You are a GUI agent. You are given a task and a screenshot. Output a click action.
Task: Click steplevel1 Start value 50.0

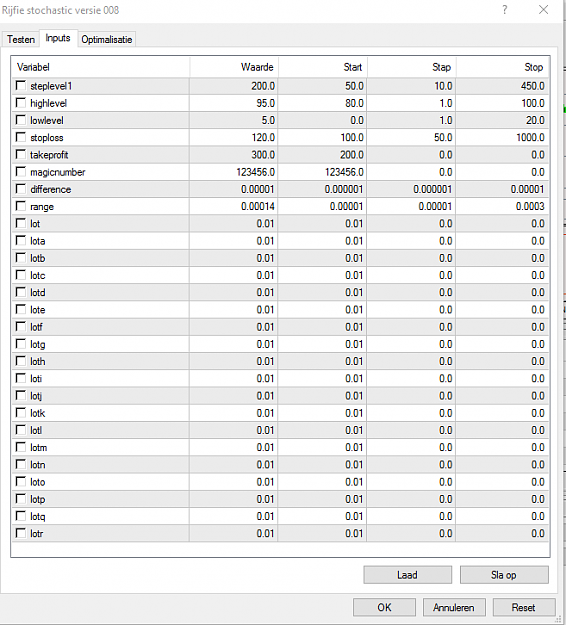(354, 86)
